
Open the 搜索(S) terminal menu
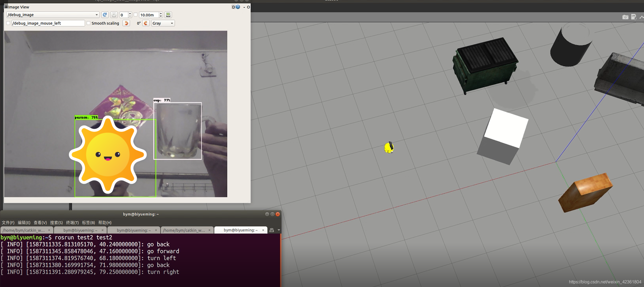tap(56, 223)
